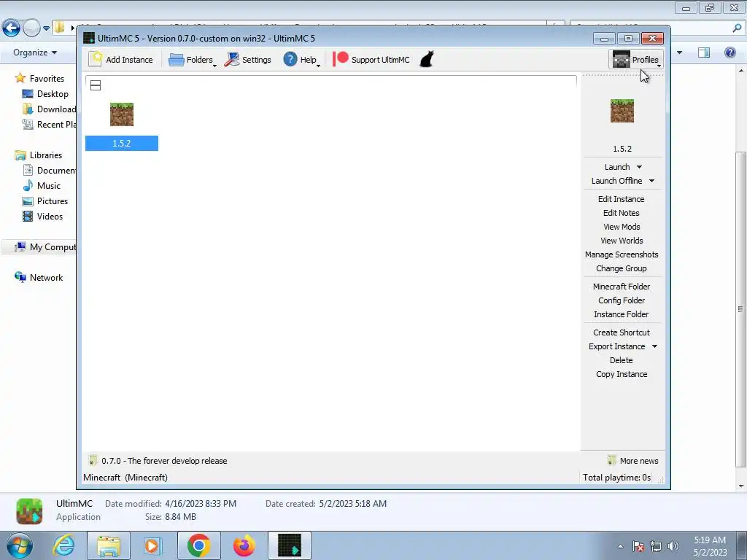Image resolution: width=747 pixels, height=560 pixels.
Task: Open the Help menu in toolbar
Action: (301, 60)
